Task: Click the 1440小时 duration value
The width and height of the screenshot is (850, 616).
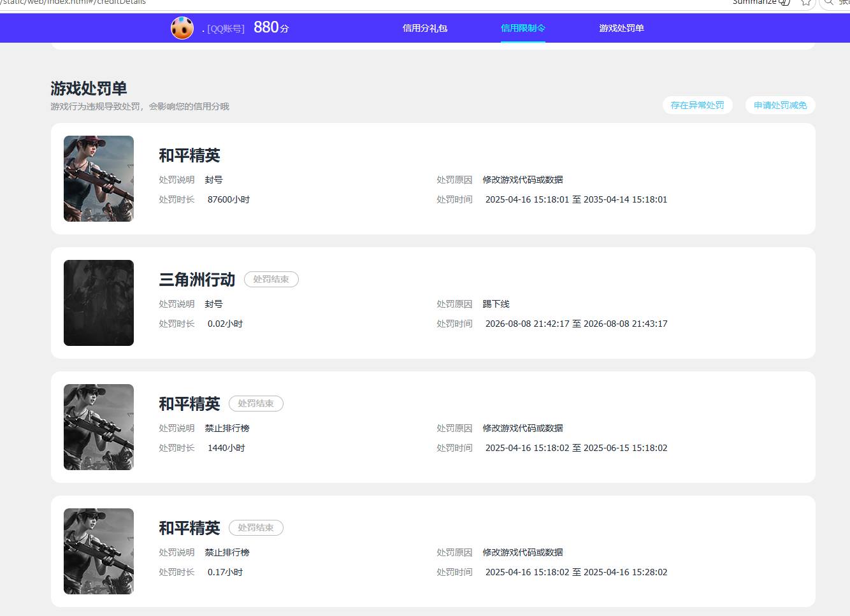Action: point(226,448)
